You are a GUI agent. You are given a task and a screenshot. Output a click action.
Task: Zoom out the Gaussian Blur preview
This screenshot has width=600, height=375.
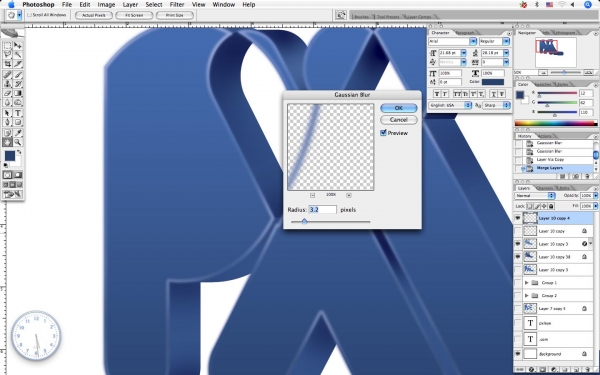coord(313,195)
